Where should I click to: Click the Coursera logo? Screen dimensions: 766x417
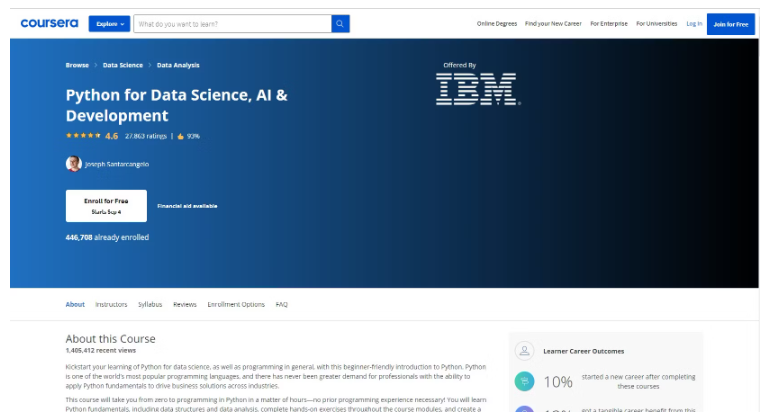pyautogui.click(x=49, y=23)
